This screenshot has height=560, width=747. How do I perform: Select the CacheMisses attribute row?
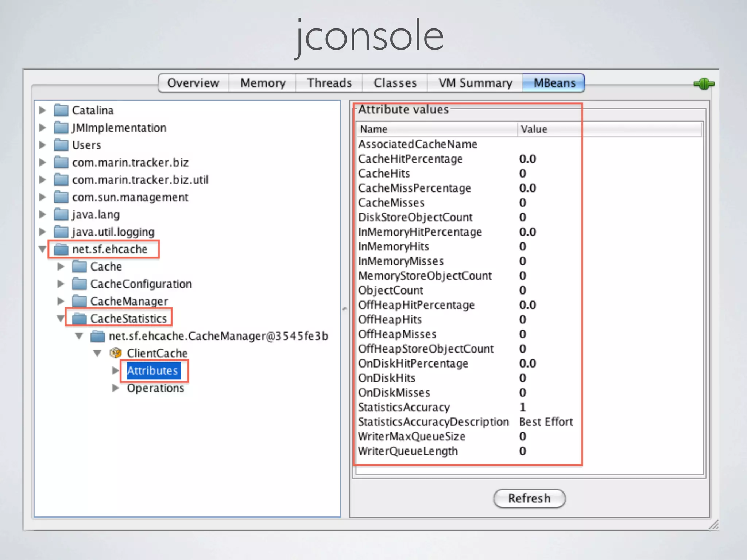point(529,203)
